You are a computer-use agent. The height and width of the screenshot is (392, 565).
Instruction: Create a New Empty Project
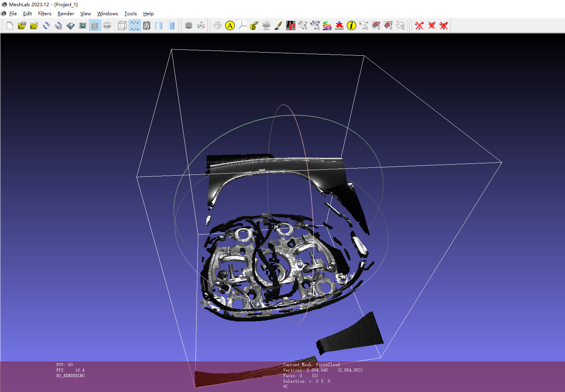coord(10,25)
